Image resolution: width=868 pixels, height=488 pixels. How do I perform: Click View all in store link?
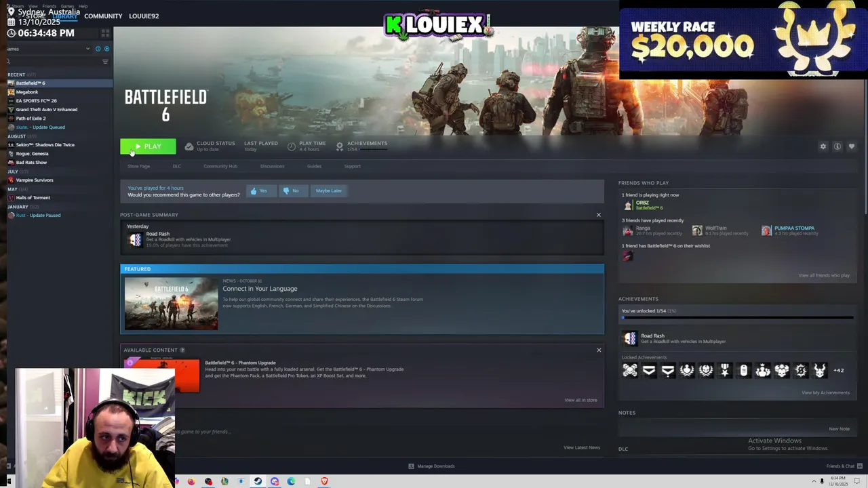pyautogui.click(x=580, y=400)
